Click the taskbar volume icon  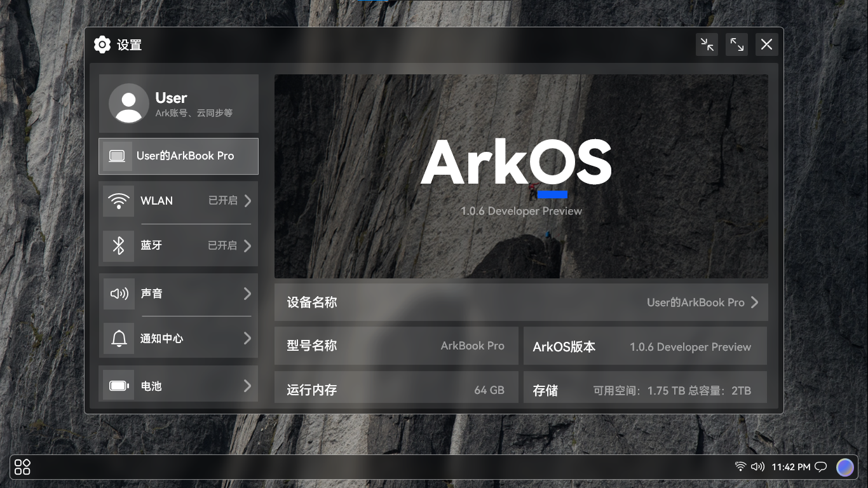(x=757, y=466)
